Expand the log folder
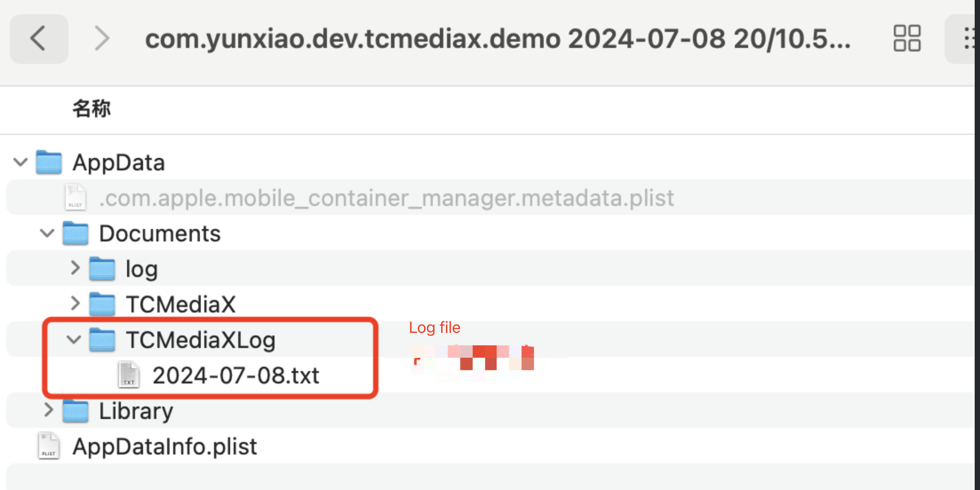Screen dimensions: 980x490 click(75, 268)
